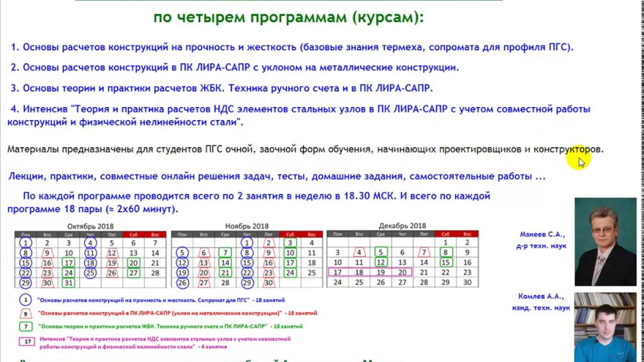Click the "Декабрь 2018" calendar title
Viewport: 644px width, 362px height.
pos(402,226)
